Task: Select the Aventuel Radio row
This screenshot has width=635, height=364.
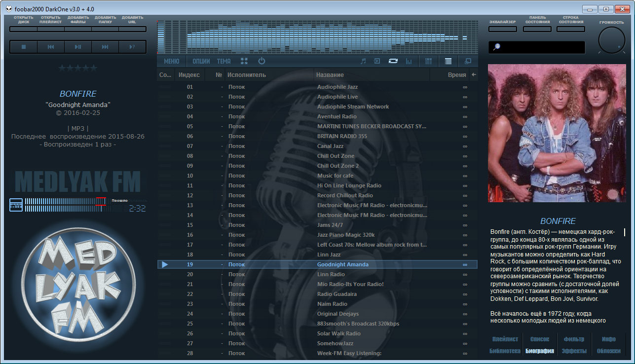Action: pos(317,116)
